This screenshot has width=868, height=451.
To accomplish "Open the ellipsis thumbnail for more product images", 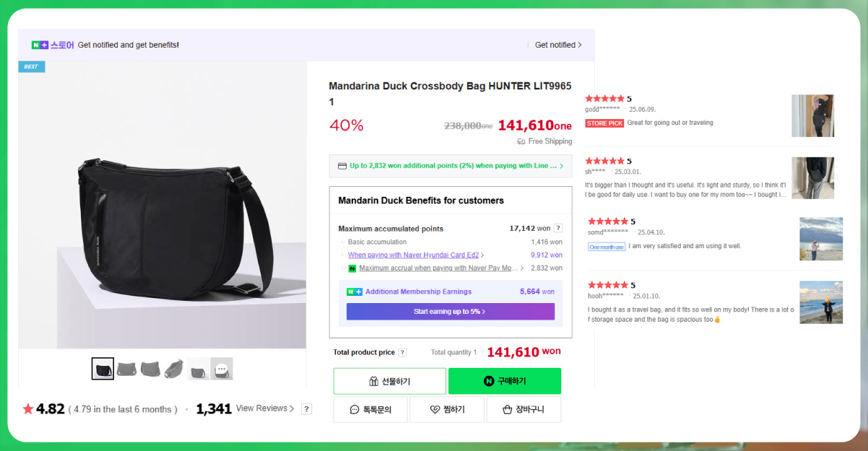I will (x=221, y=368).
